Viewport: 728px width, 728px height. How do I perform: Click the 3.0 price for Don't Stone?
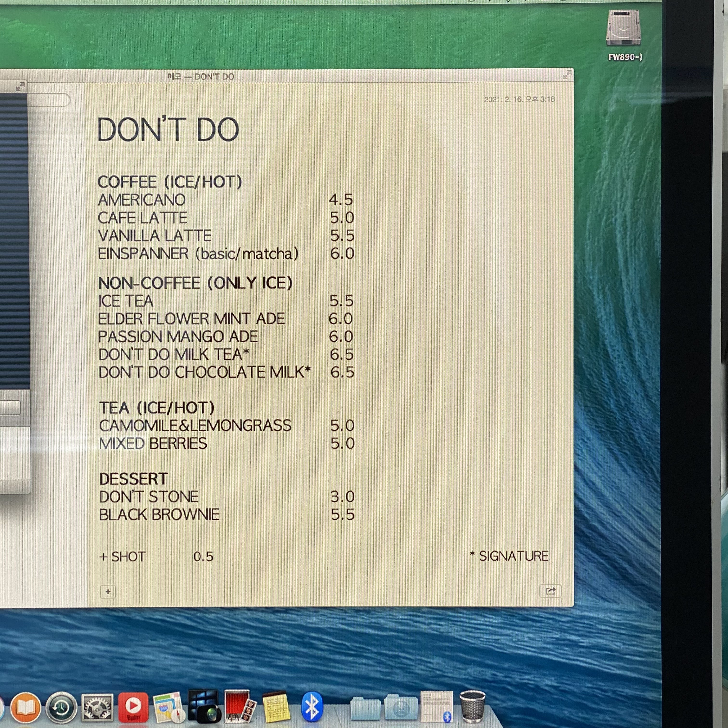coord(343,497)
